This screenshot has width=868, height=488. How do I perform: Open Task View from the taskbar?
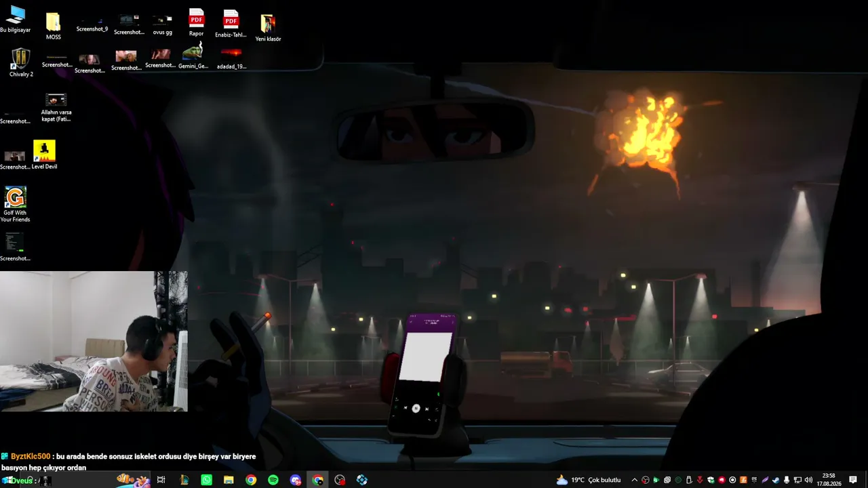(x=161, y=480)
